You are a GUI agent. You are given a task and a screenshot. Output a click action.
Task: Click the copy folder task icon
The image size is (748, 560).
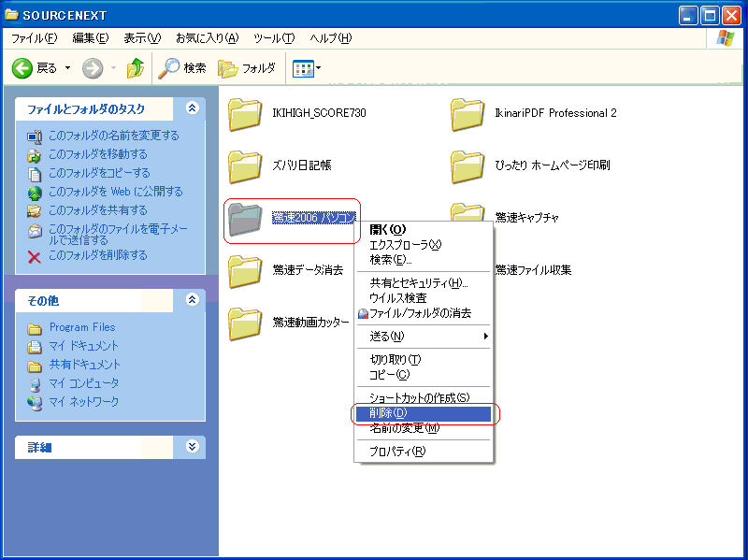coord(35,174)
